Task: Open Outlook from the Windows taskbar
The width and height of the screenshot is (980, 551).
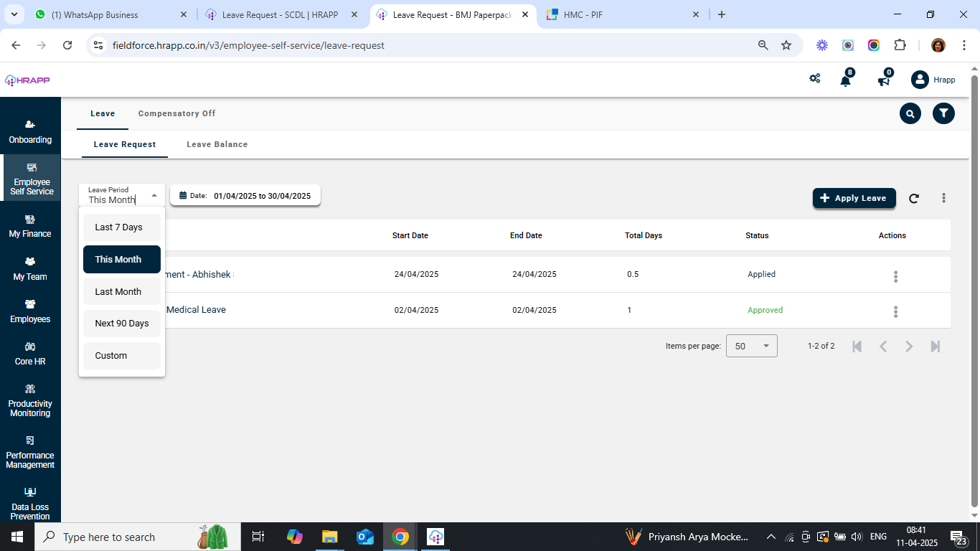Action: 365,537
